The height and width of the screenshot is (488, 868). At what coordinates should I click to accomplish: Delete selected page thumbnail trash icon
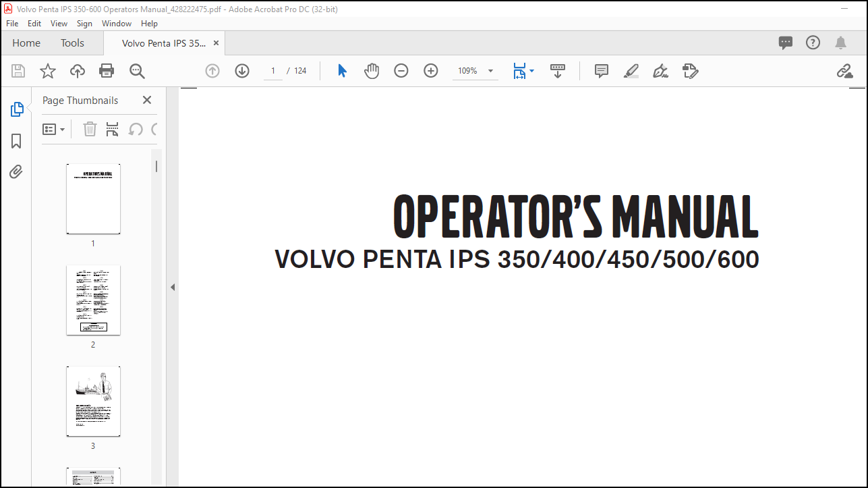[x=90, y=129]
